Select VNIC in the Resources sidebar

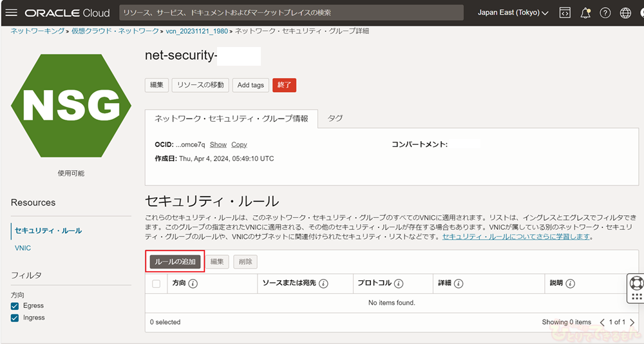tap(23, 248)
